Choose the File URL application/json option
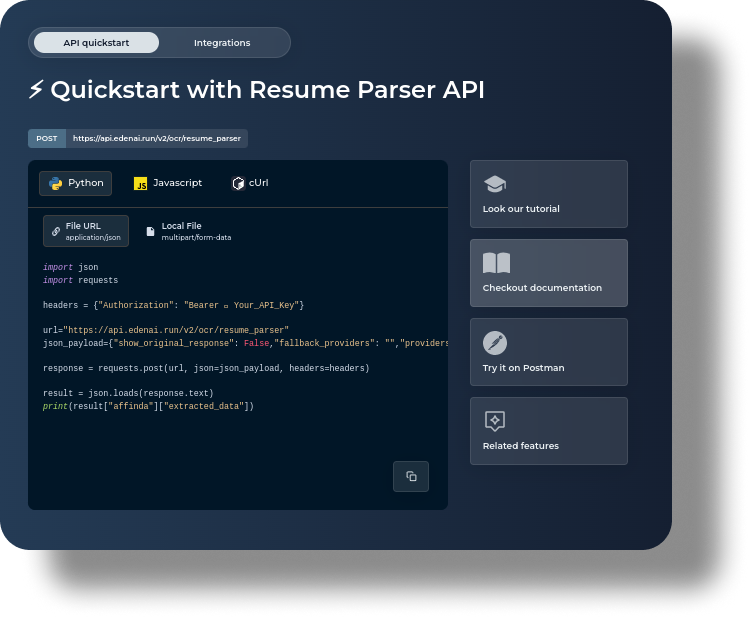750x618 pixels. click(x=86, y=231)
